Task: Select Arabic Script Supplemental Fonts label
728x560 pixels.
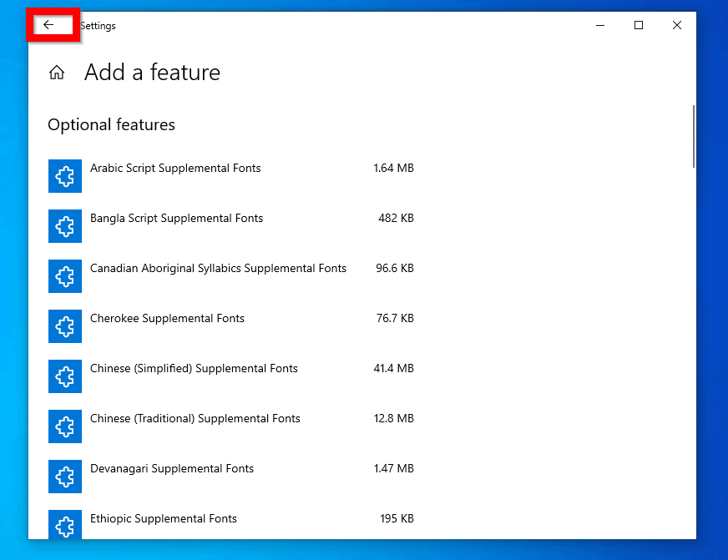Action: [175, 169]
